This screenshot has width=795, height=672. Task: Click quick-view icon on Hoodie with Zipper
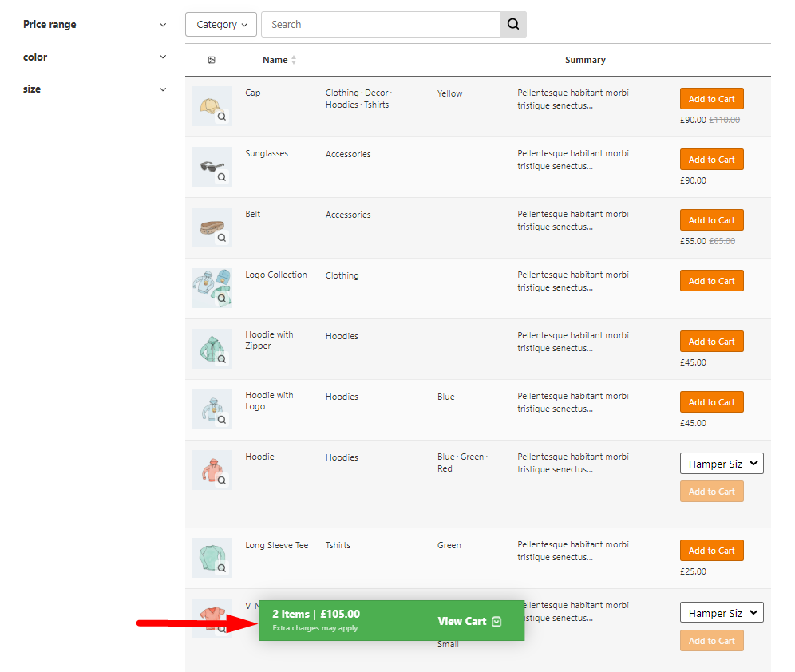(222, 359)
